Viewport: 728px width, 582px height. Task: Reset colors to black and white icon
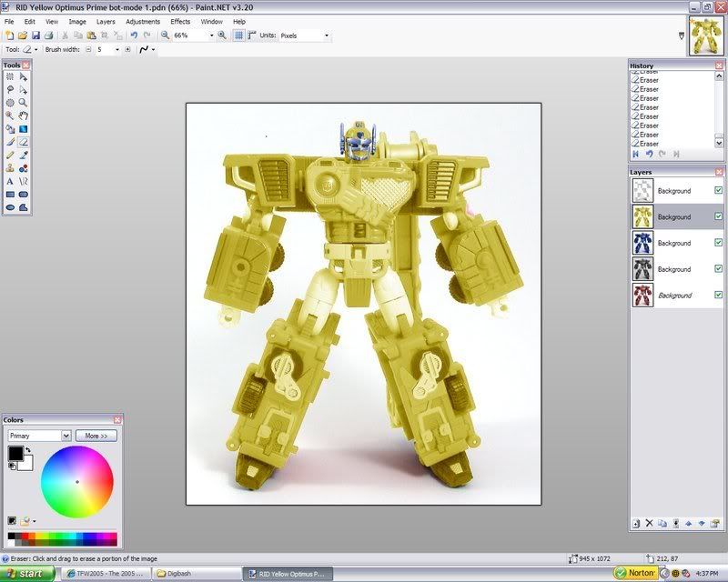coord(12,466)
